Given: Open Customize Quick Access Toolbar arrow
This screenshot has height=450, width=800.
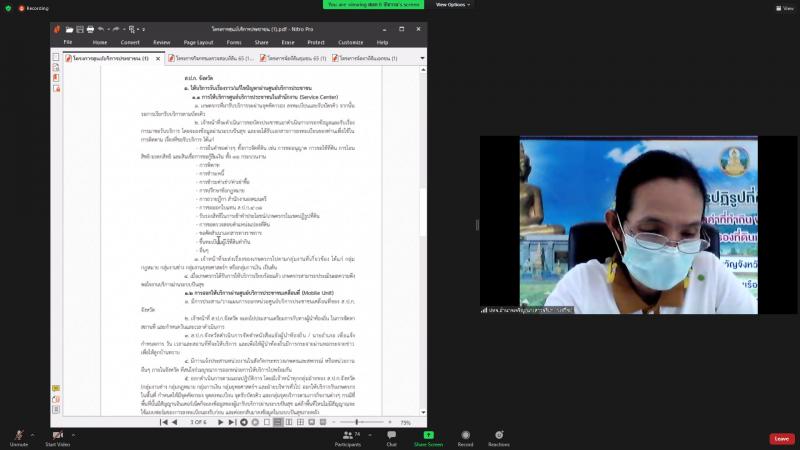Looking at the screenshot, I should 144,30.
